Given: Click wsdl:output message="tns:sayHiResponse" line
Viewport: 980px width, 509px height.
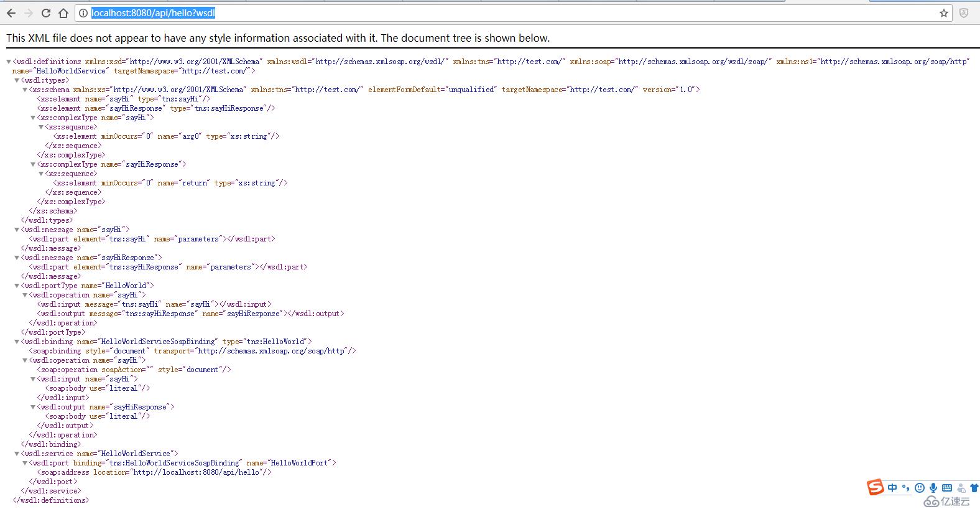Looking at the screenshot, I should pos(190,314).
